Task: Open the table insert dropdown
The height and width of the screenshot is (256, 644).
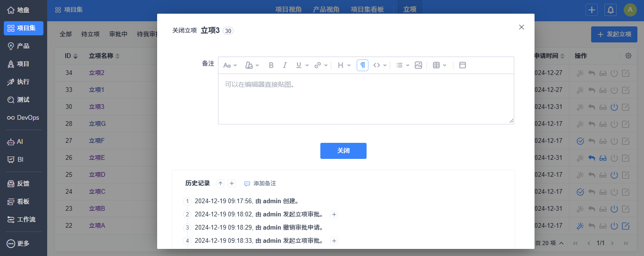Action: tap(439, 66)
